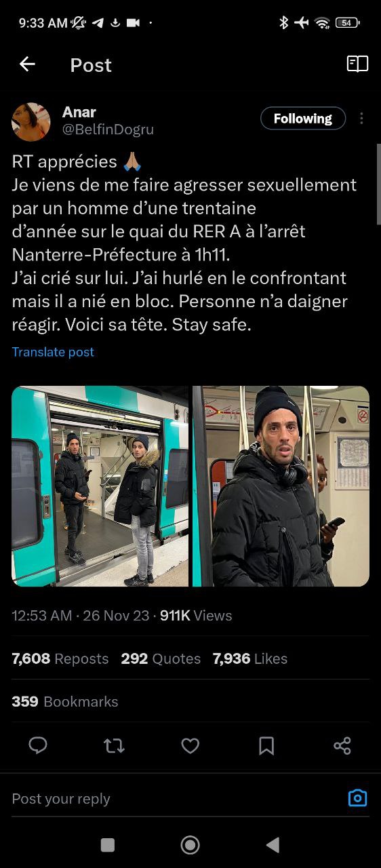
Task: Open reader mode book icon
Action: pos(357,64)
